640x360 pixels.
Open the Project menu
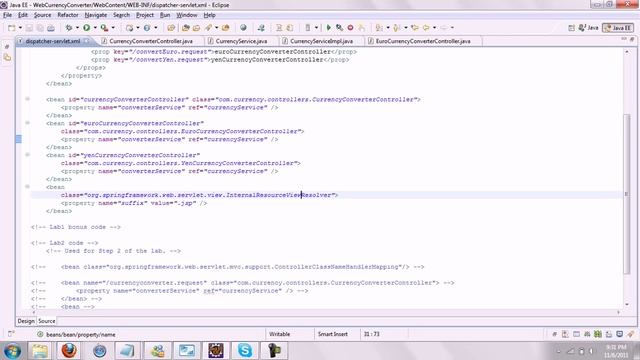click(145, 15)
